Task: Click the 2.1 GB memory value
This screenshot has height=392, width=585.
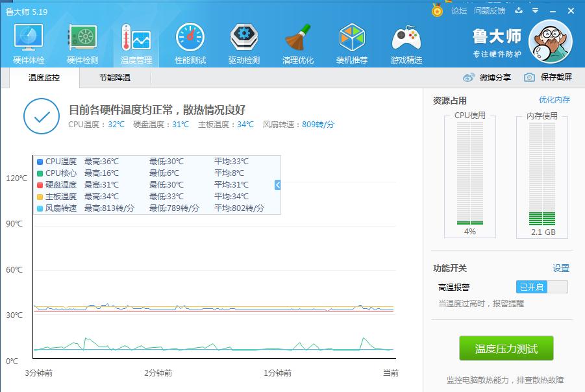Action: 543,232
